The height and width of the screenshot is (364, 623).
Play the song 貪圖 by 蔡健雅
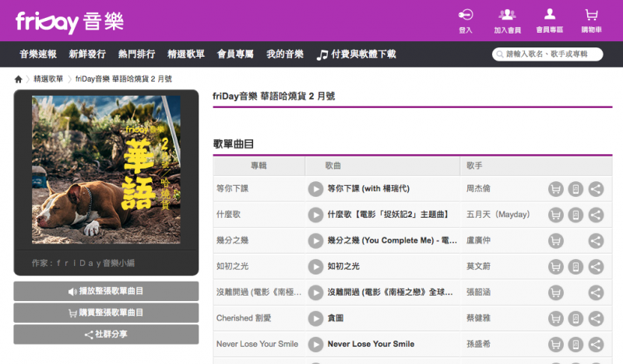[x=315, y=318]
